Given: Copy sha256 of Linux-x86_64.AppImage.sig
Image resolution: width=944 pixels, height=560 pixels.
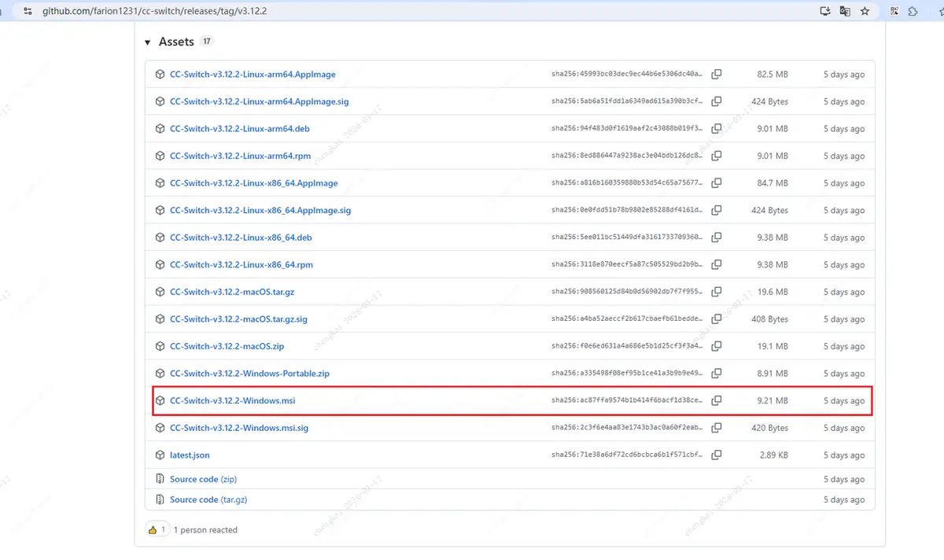Looking at the screenshot, I should coord(717,210).
